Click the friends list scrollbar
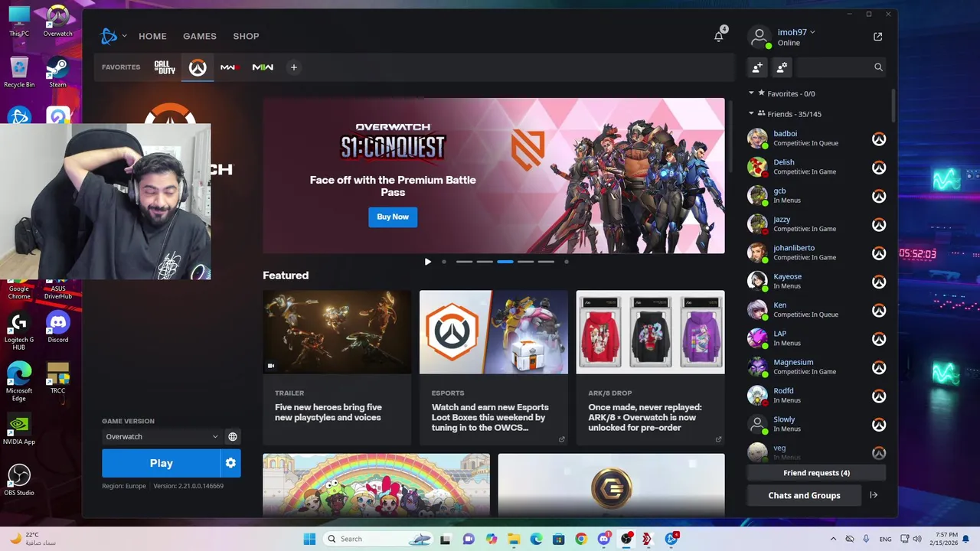Viewport: 980px width, 551px height. (893, 105)
